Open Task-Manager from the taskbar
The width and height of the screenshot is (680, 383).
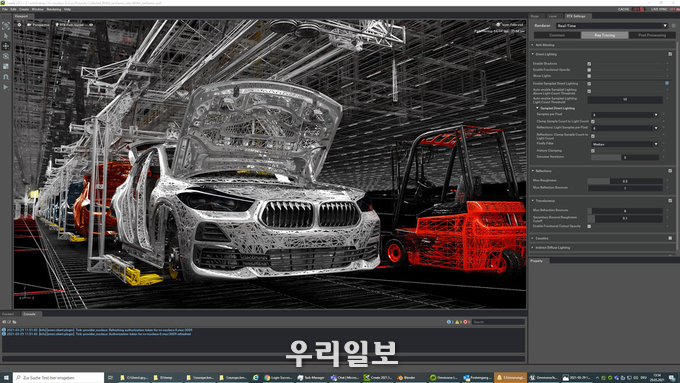pyautogui.click(x=311, y=377)
